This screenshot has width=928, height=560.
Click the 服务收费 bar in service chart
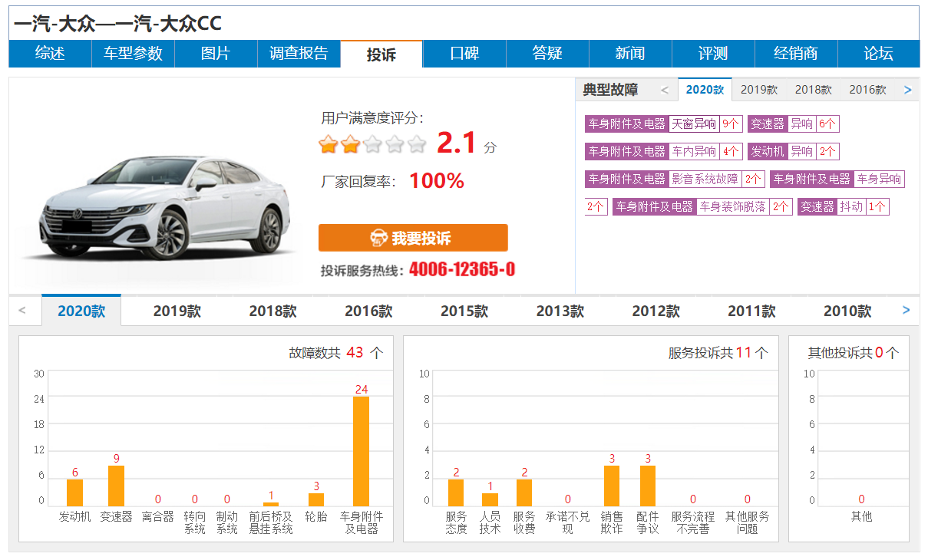point(524,492)
